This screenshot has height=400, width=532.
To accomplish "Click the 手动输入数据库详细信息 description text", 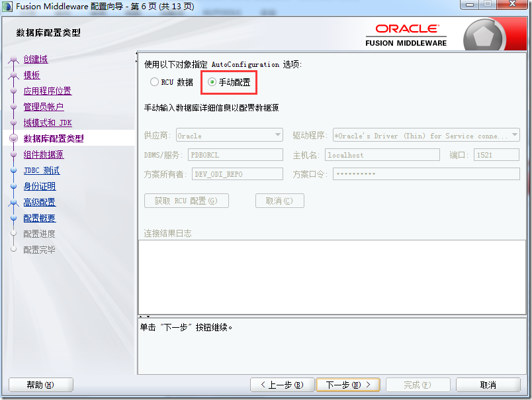I will pyautogui.click(x=211, y=108).
